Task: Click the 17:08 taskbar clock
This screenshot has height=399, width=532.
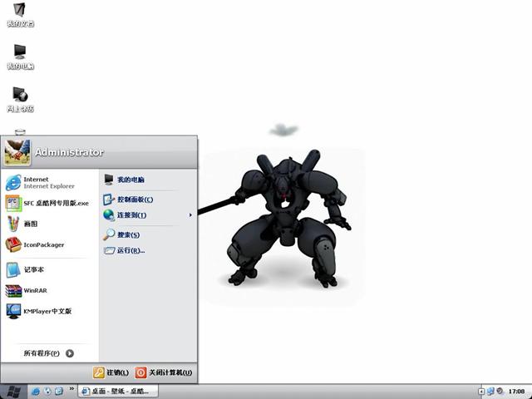Action: point(516,392)
